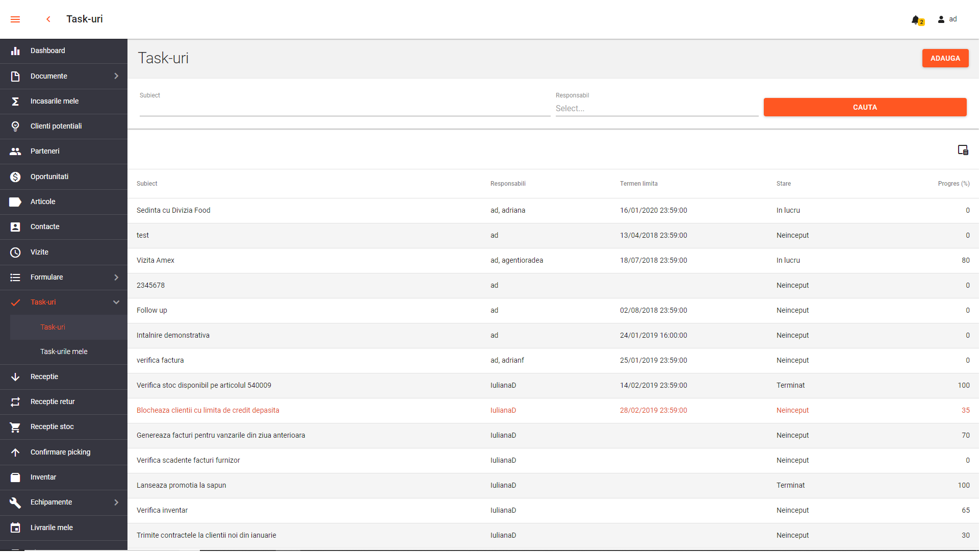Screen dimensions: 980x552
Task: Expand the Documente submenu chevron
Action: pyautogui.click(x=116, y=76)
